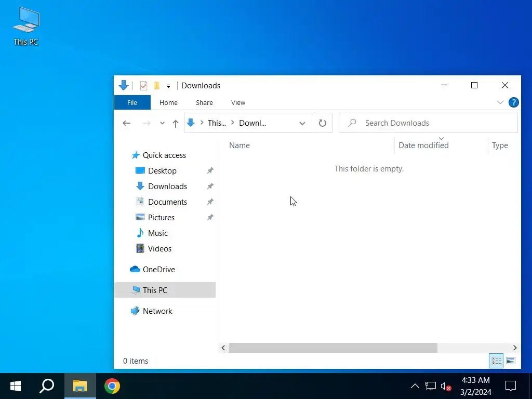This screenshot has height=399, width=532.
Task: Click '0 items' status bar text
Action: tap(136, 361)
